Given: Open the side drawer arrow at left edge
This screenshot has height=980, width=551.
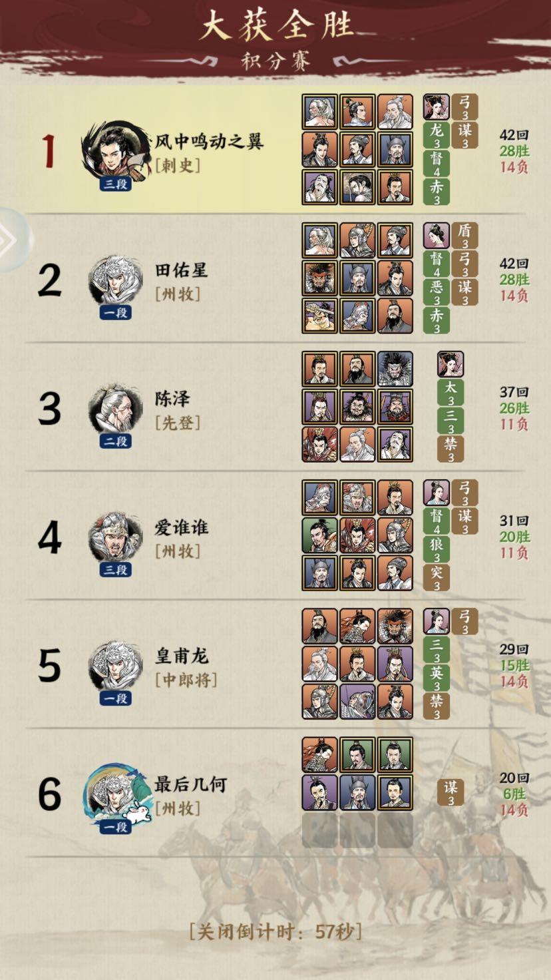Looking at the screenshot, I should (12, 240).
